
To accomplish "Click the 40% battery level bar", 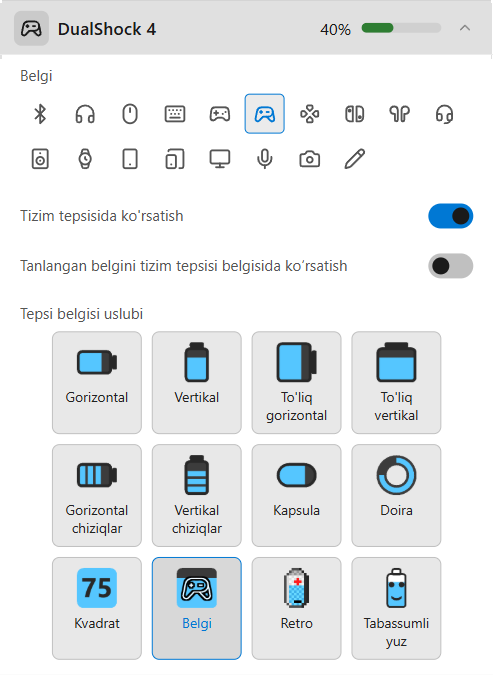I will click(401, 28).
